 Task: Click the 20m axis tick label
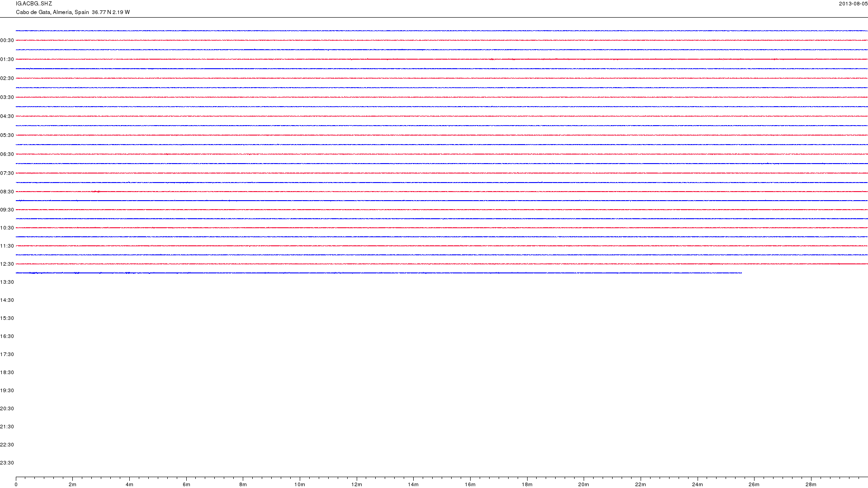(584, 485)
